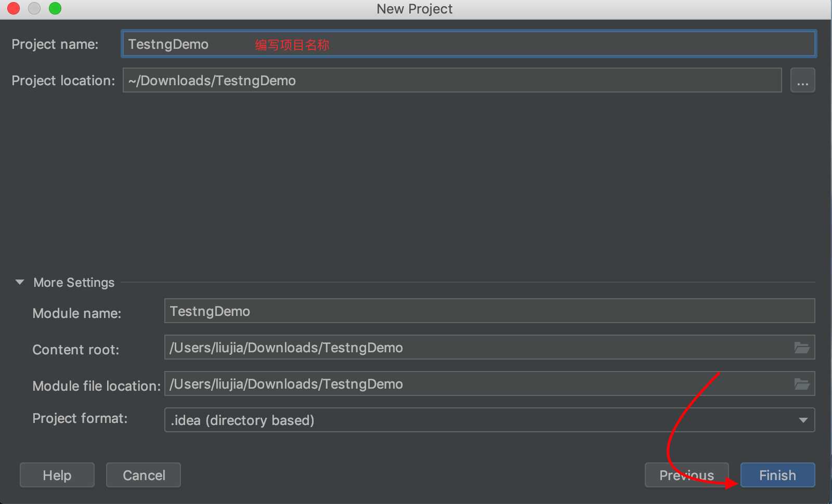Viewport: 832px width, 504px height.
Task: Click the Module file location field
Action: (489, 384)
